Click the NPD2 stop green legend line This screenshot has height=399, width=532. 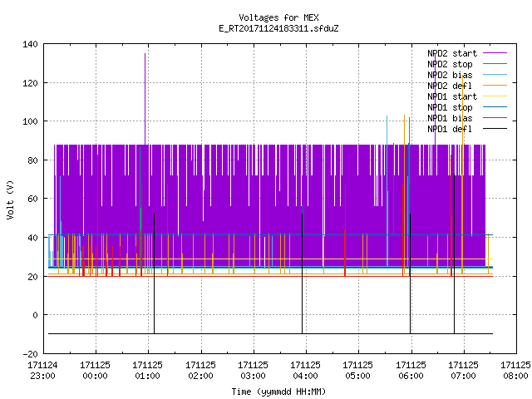click(x=495, y=64)
